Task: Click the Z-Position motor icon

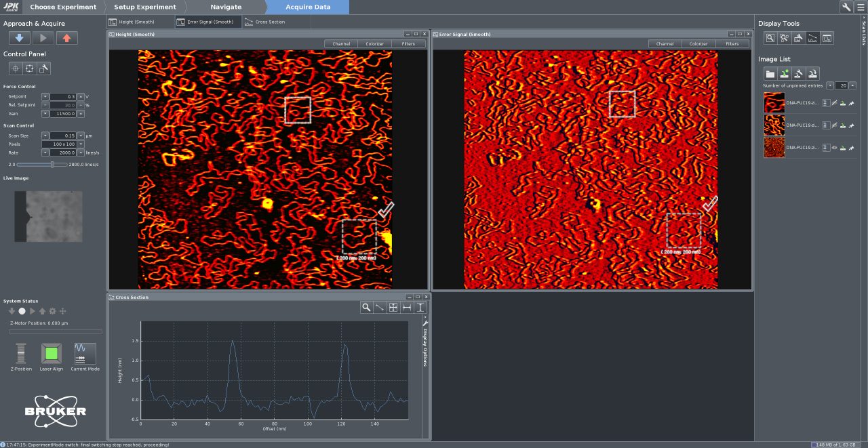Action: click(x=20, y=354)
